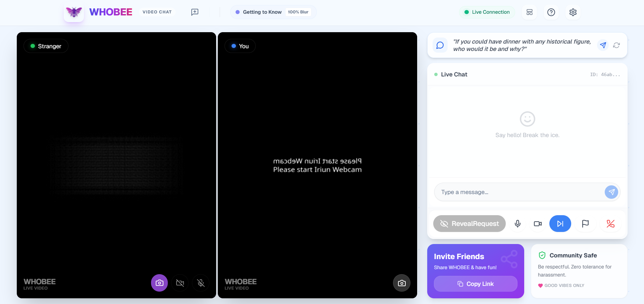This screenshot has height=304, width=644.
Task: Click the WHOBEE brand name text
Action: pyautogui.click(x=111, y=12)
